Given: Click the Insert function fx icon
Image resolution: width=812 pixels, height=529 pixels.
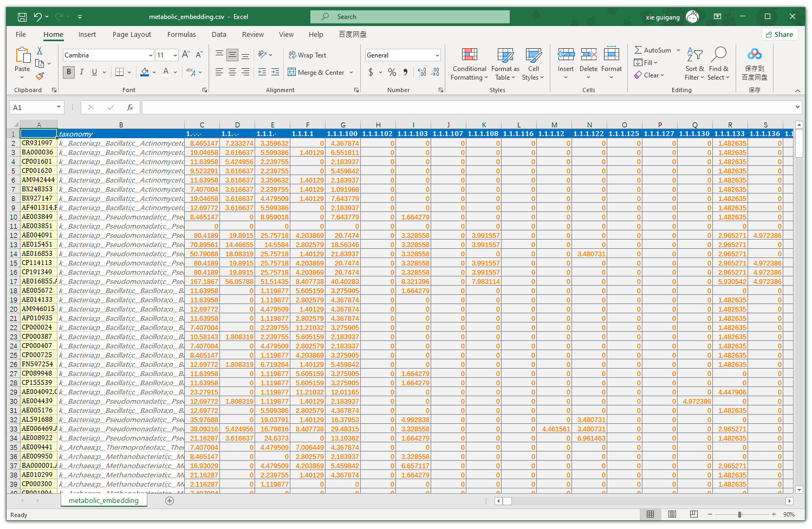Looking at the screenshot, I should (130, 107).
